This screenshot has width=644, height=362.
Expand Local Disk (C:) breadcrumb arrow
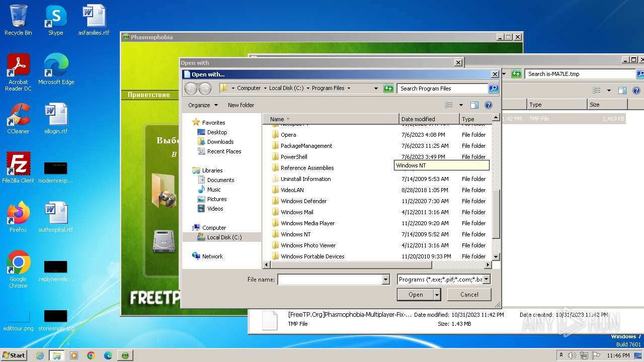308,88
